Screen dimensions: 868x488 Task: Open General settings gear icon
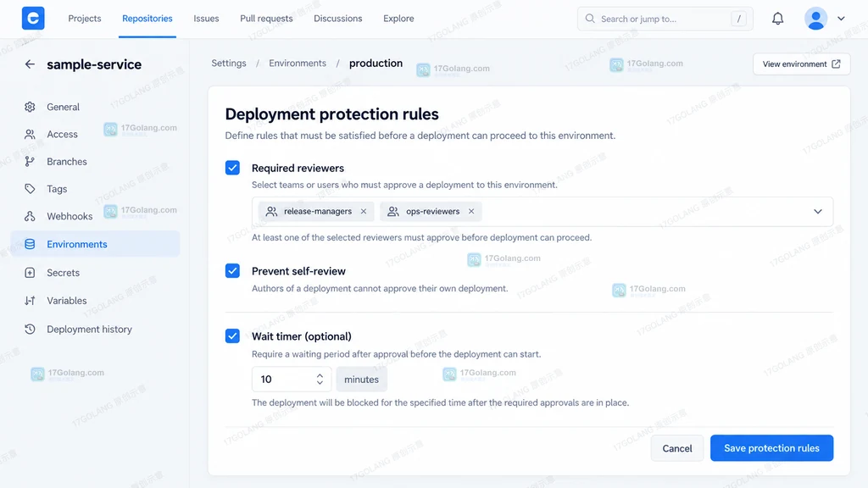[x=30, y=107]
